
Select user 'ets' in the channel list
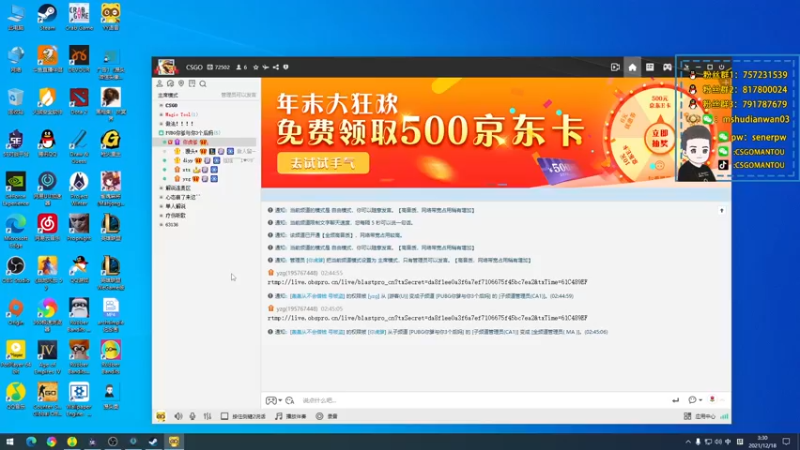coord(187,169)
